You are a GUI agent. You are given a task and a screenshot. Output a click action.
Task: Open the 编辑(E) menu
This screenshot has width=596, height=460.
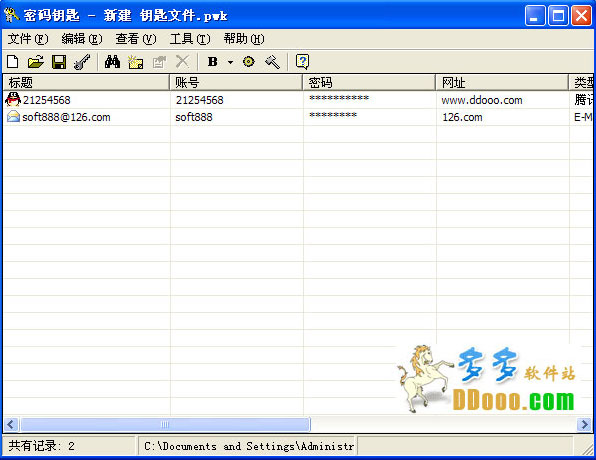coord(82,39)
